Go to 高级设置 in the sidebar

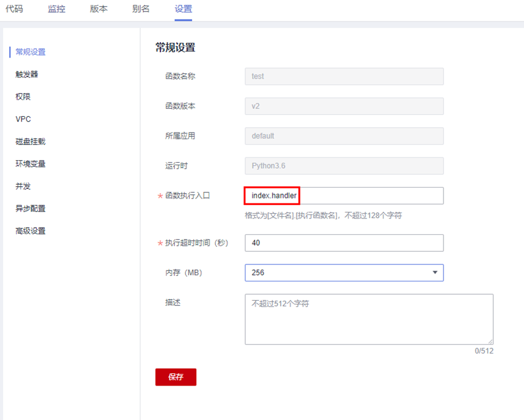click(x=30, y=231)
